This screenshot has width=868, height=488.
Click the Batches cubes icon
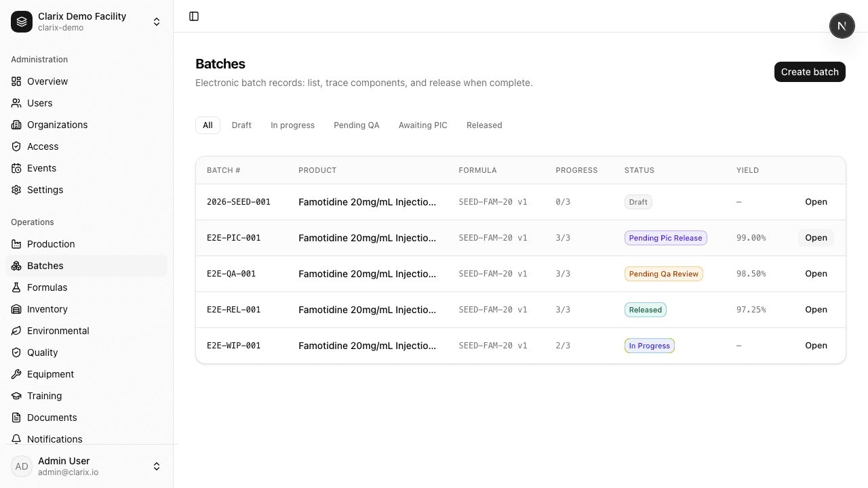tap(16, 266)
